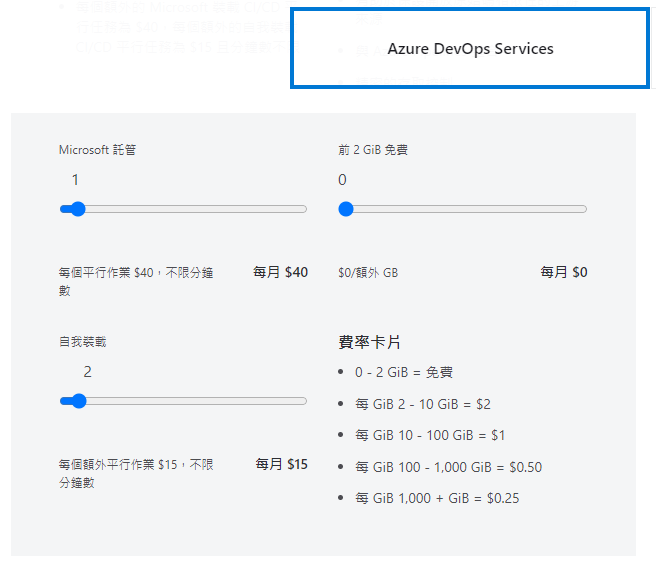656x574 pixels.
Task: Adjust the 自我裝載 slider handle
Action: coord(79,401)
